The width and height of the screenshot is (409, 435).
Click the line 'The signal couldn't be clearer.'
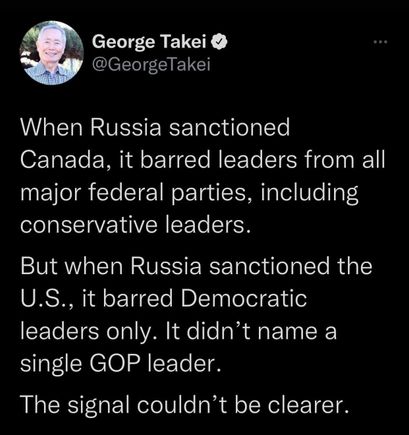185,405
